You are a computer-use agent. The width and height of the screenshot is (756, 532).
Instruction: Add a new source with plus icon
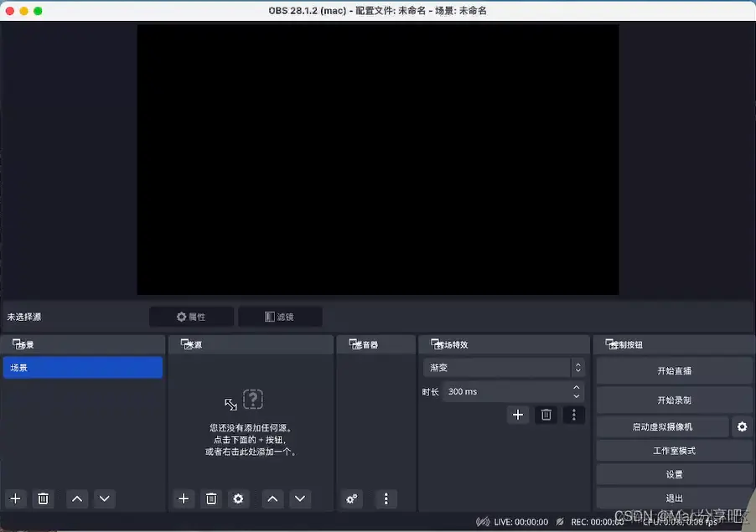(184, 498)
